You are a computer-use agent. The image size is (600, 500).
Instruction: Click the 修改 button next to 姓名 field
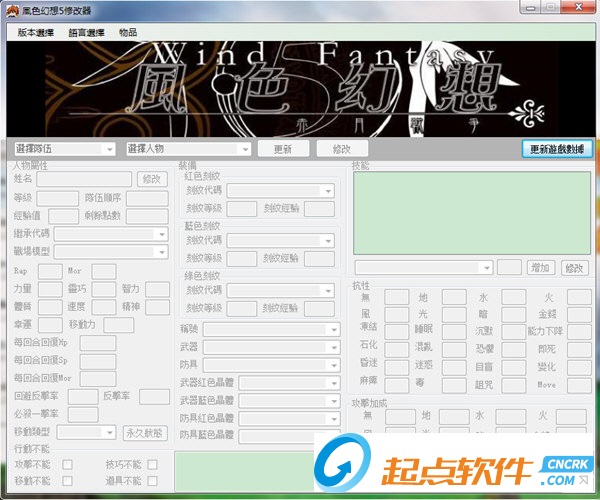[152, 179]
